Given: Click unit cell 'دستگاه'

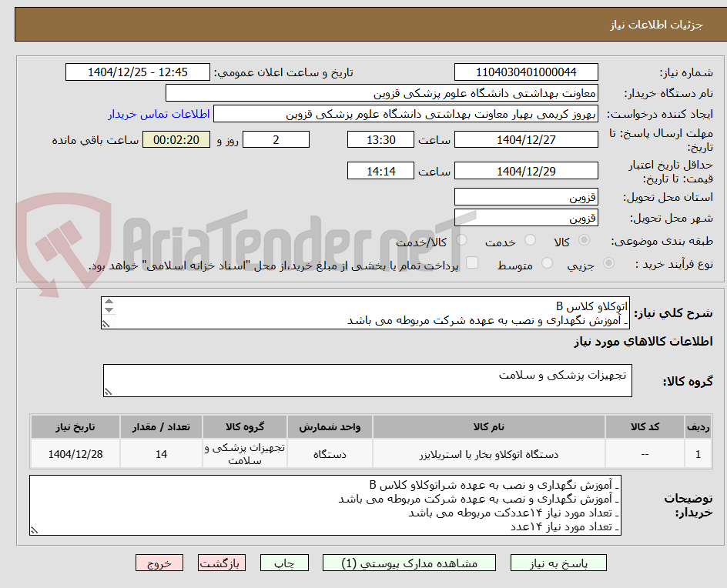Looking at the screenshot, I should point(330,454).
